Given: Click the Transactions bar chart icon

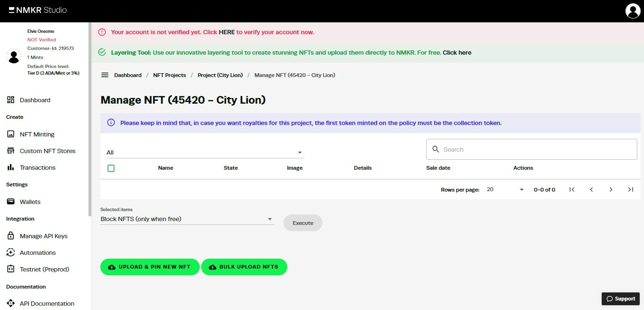Looking at the screenshot, I should 11,167.
